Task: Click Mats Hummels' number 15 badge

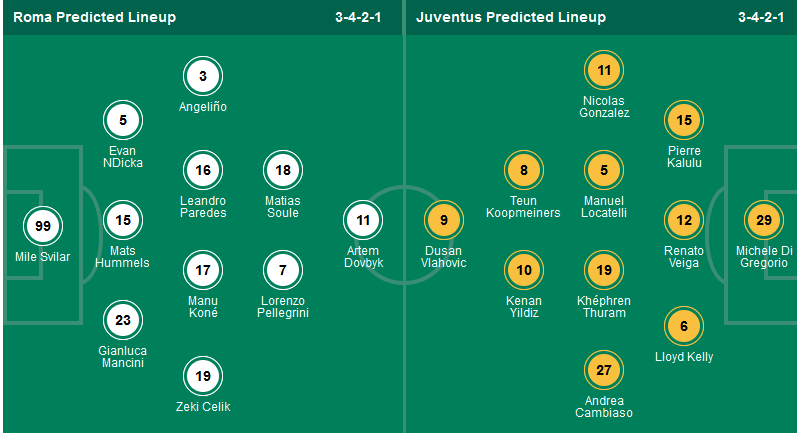Action: (x=123, y=219)
